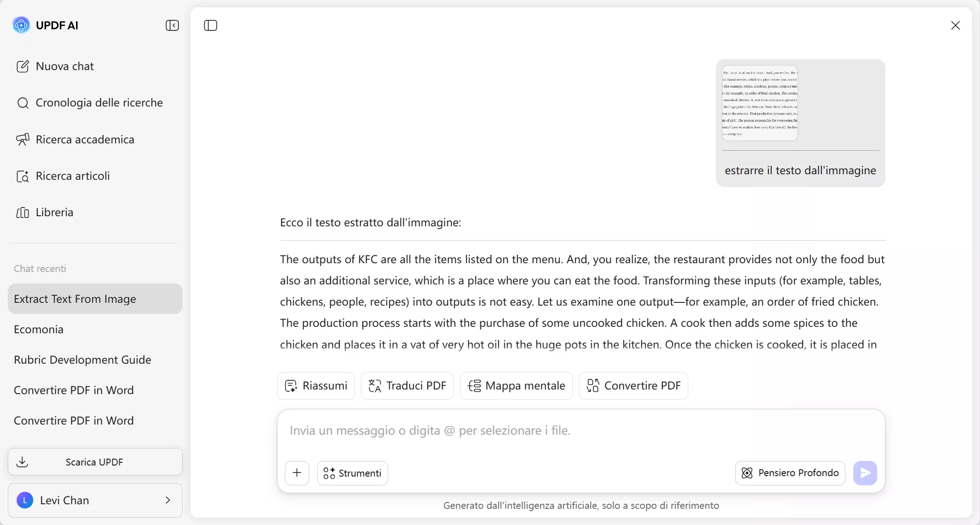Open the Strumenti dropdown
Viewport: 980px width, 525px height.
[x=352, y=473]
